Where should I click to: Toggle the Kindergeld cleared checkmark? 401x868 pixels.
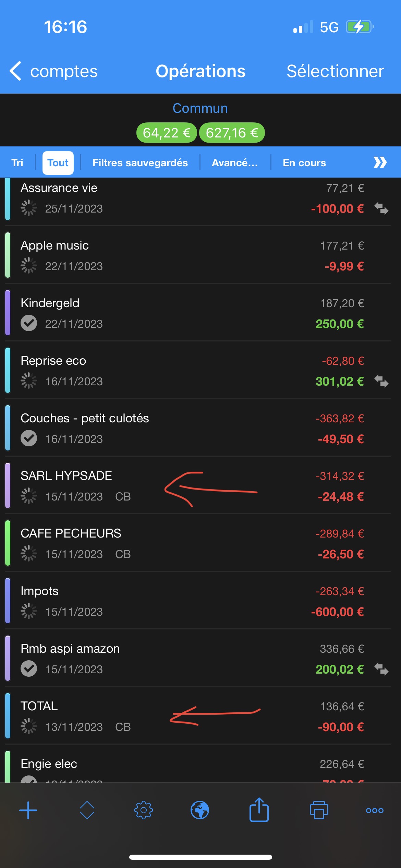[29, 323]
